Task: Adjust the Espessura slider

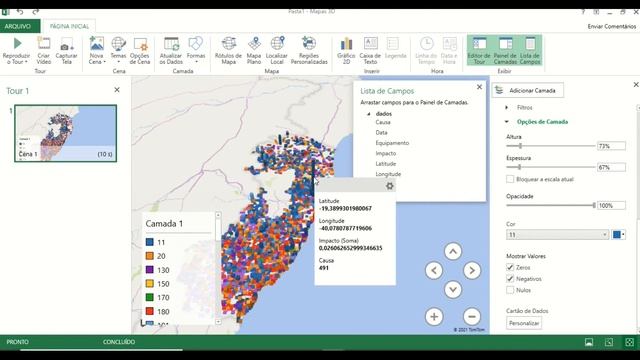Action: tap(519, 167)
